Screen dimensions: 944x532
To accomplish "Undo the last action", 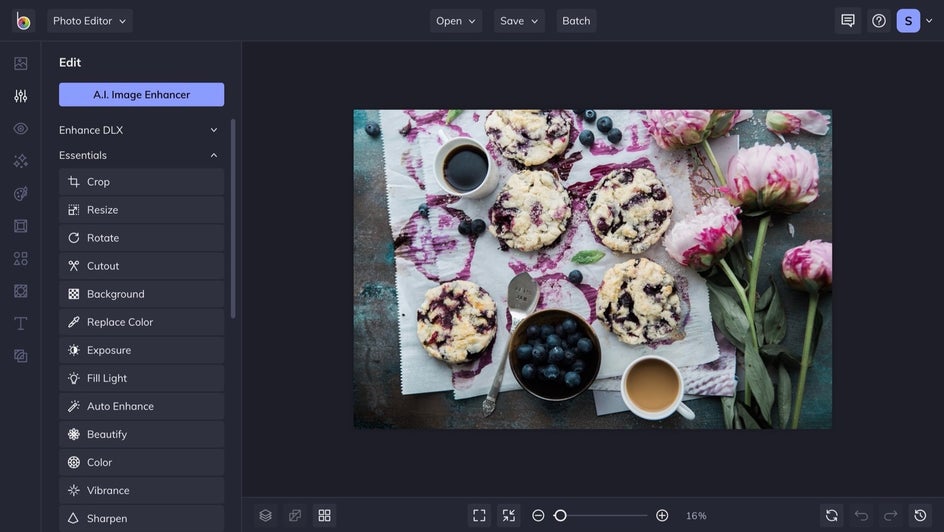I will 862,516.
